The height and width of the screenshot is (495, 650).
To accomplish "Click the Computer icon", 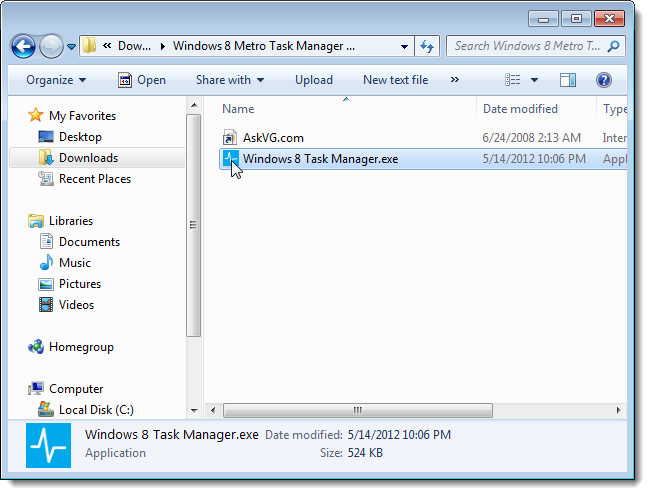I will [x=36, y=388].
